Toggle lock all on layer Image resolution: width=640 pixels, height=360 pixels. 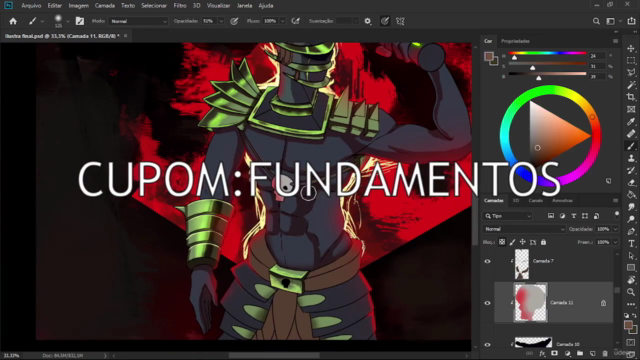(x=543, y=242)
